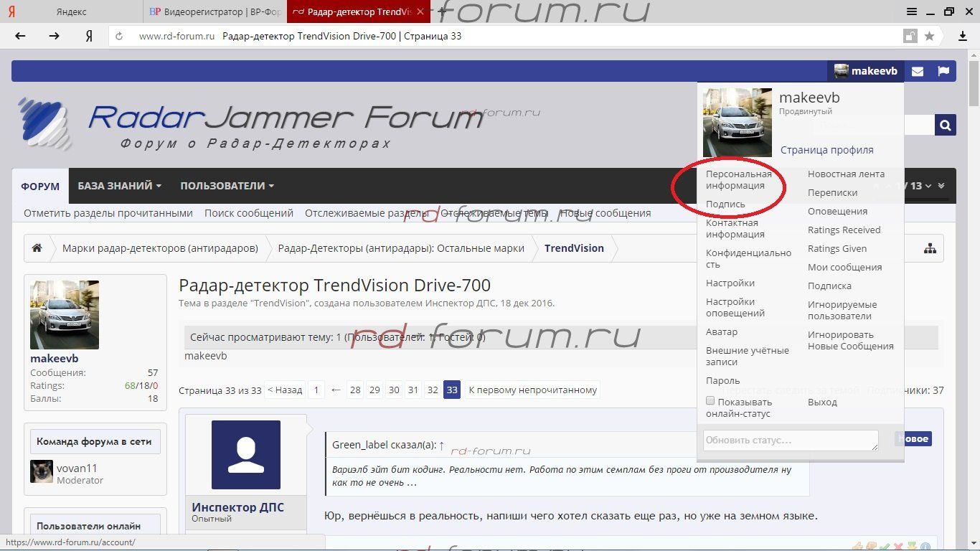Open Мои сообщения in the menu
Viewport: 980px width, 551px height.
[844, 267]
